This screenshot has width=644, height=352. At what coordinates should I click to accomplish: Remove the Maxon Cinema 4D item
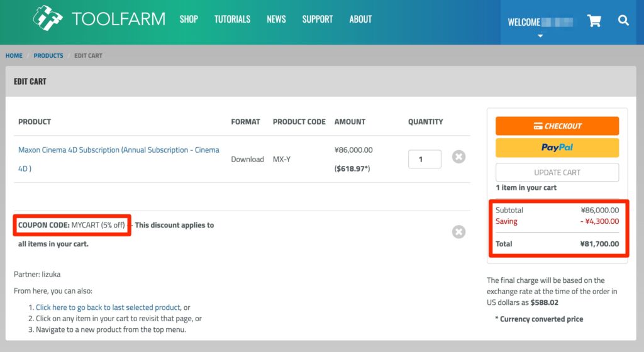(x=458, y=157)
